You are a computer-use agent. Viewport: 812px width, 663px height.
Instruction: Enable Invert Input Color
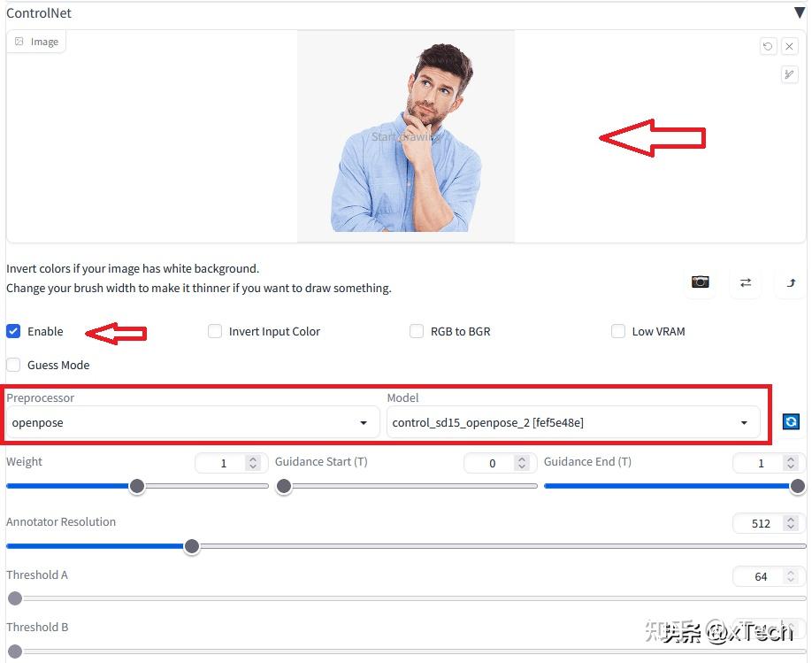215,331
